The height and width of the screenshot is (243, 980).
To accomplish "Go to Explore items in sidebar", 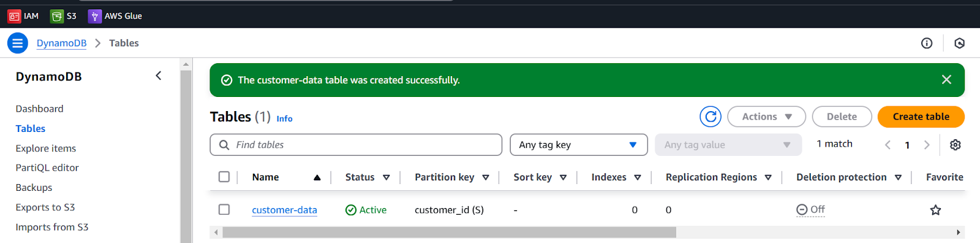I will 46,148.
